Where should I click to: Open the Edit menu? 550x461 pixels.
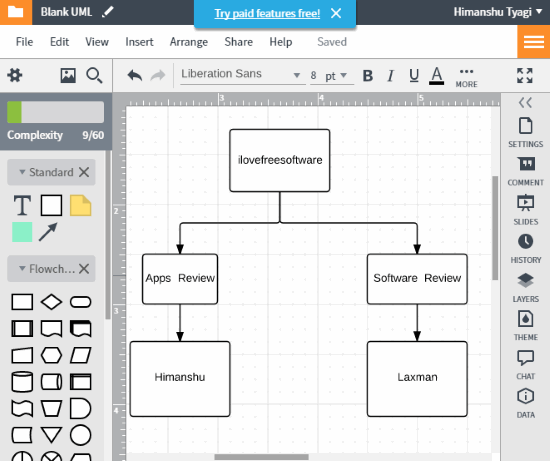click(59, 42)
